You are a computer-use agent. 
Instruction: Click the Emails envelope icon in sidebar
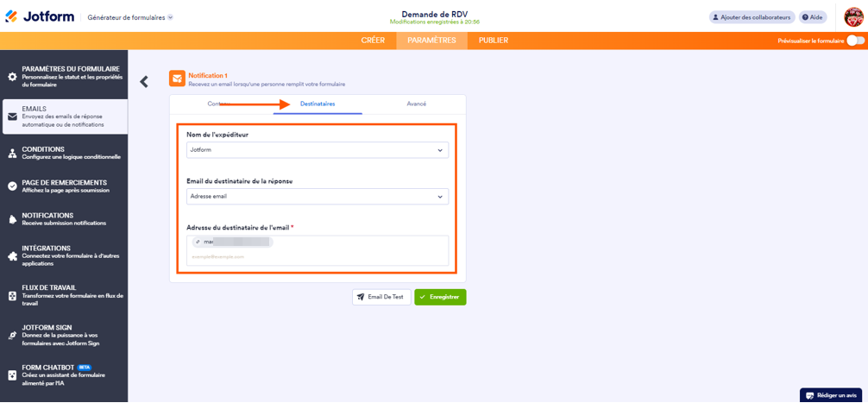pyautogui.click(x=11, y=116)
